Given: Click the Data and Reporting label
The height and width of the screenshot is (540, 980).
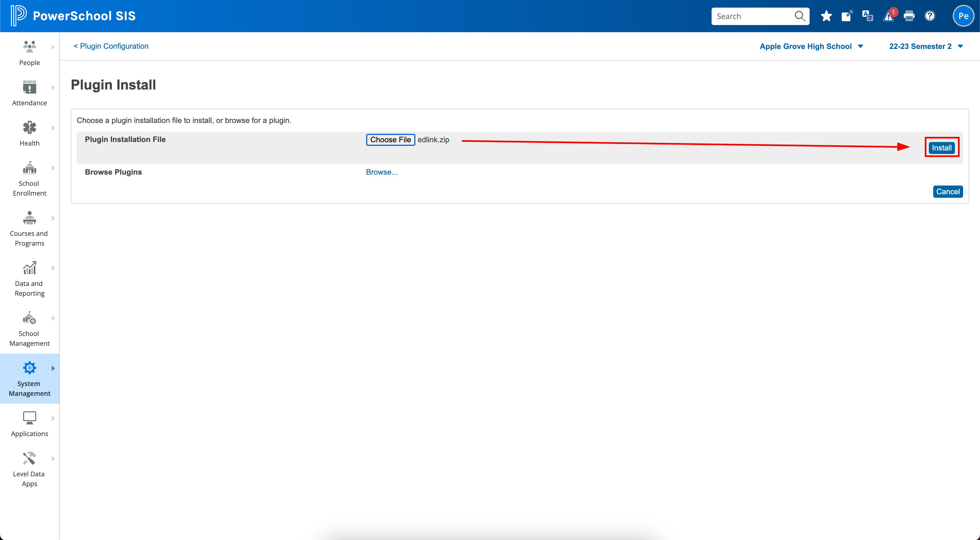Looking at the screenshot, I should click(x=29, y=288).
